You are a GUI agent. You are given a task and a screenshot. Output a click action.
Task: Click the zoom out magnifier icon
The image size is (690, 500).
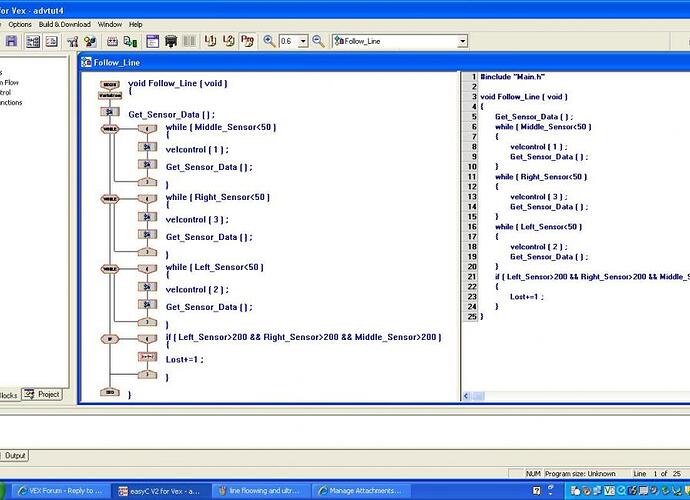point(318,41)
